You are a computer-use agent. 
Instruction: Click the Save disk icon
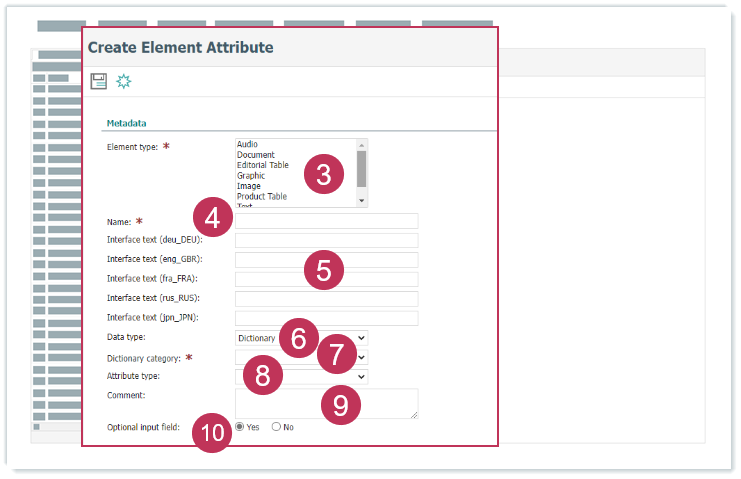pos(99,81)
